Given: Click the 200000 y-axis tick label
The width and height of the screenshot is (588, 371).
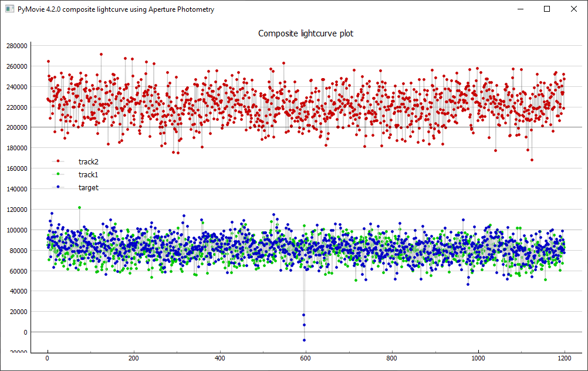Looking at the screenshot, I should (x=17, y=127).
